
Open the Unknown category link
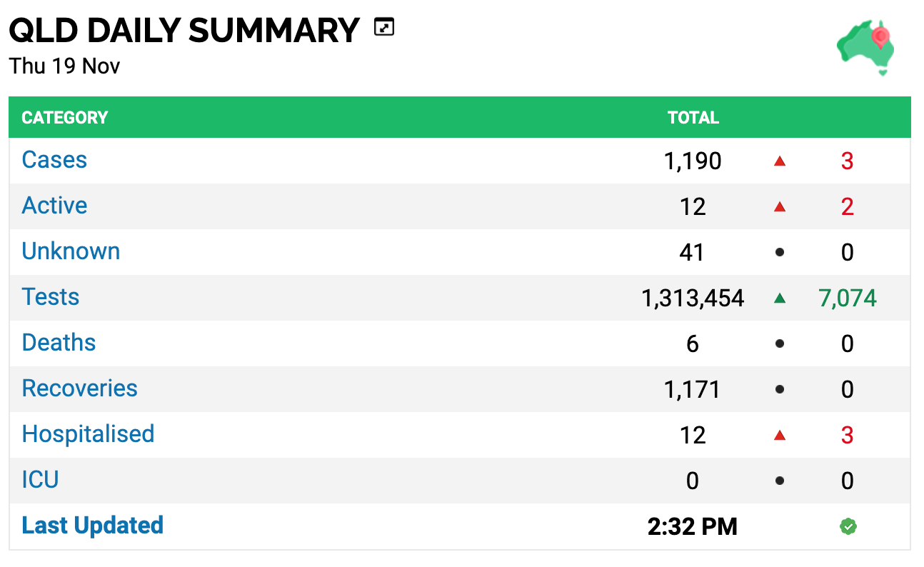(x=71, y=251)
